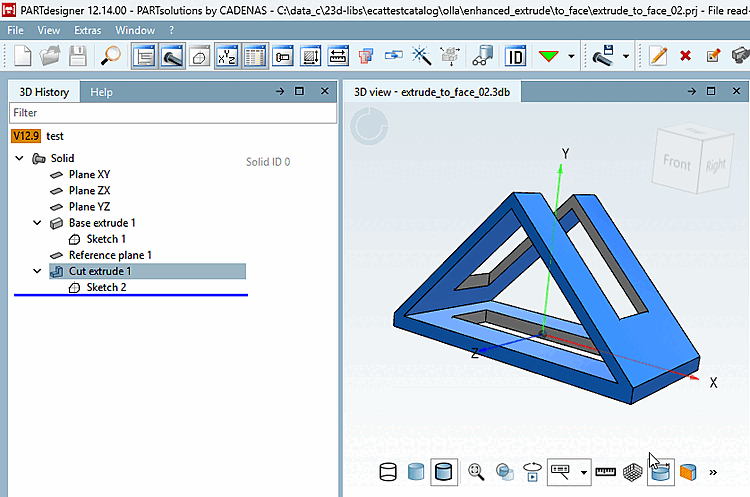Click the zoom magnifier in view toolbar

point(476,472)
